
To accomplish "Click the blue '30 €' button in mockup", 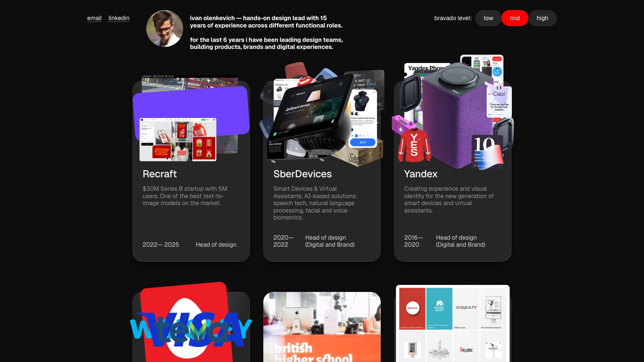I will 363,142.
